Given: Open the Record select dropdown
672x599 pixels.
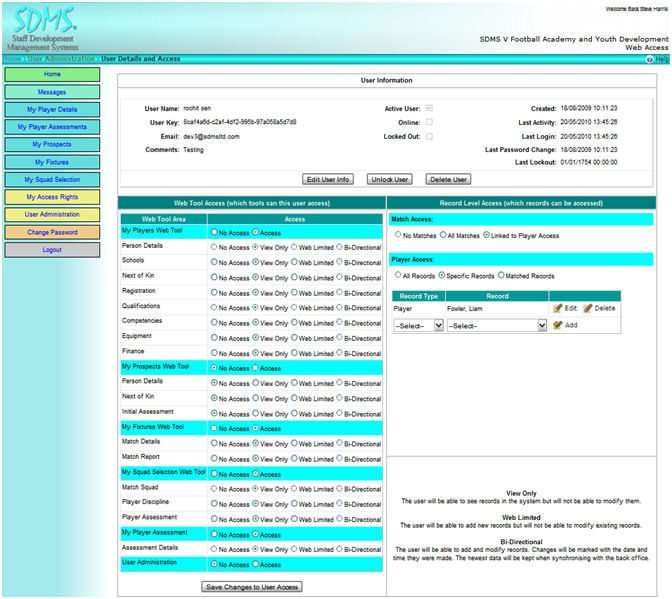Looking at the screenshot, I should click(x=497, y=326).
